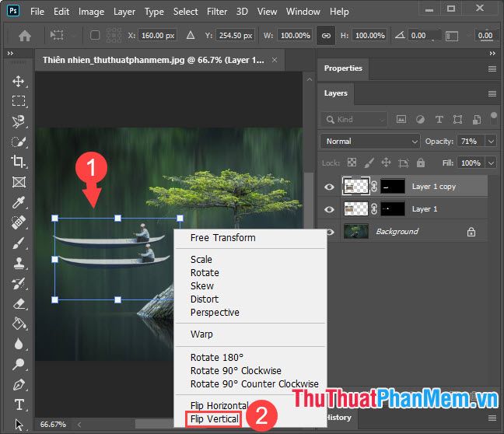Select the Crop tool
The height and width of the screenshot is (434, 504).
(19, 162)
